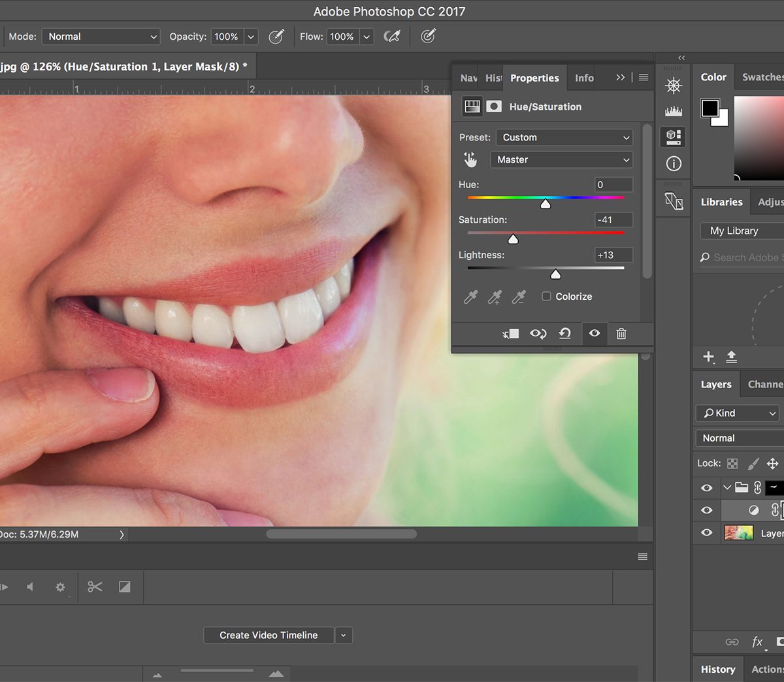Open timeline settings gear
Image resolution: width=784 pixels, height=682 pixels.
[60, 587]
